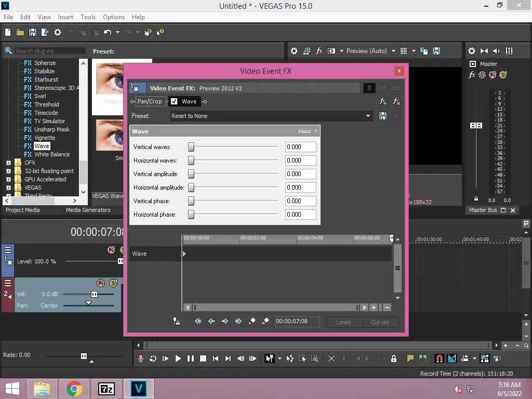Open the Options menu
This screenshot has height=399, width=532.
[x=114, y=17]
